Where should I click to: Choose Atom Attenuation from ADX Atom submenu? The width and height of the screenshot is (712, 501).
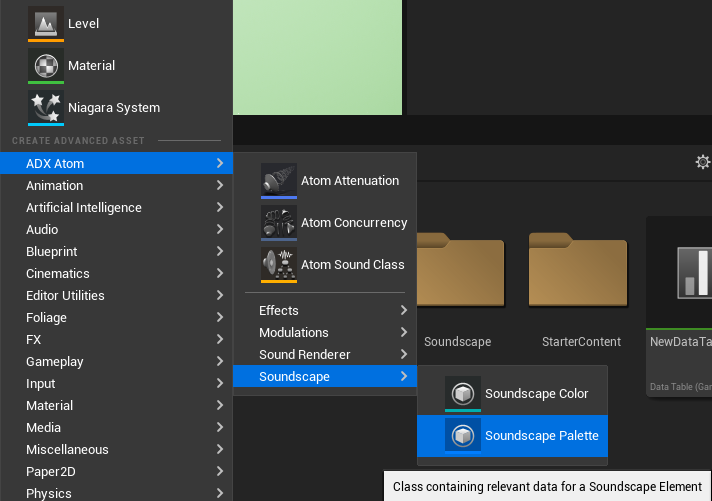(x=325, y=181)
